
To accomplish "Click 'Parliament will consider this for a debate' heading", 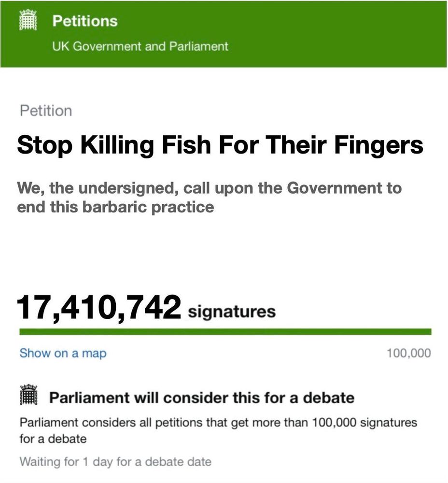I will click(x=202, y=398).
